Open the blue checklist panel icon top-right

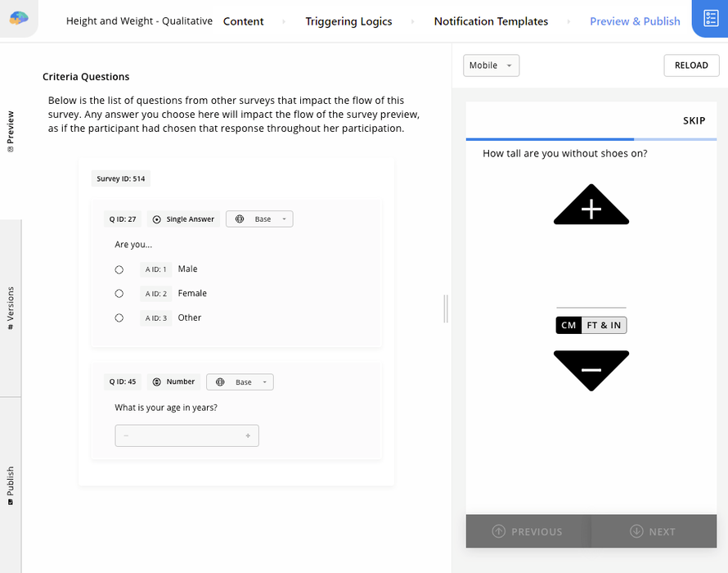(710, 18)
